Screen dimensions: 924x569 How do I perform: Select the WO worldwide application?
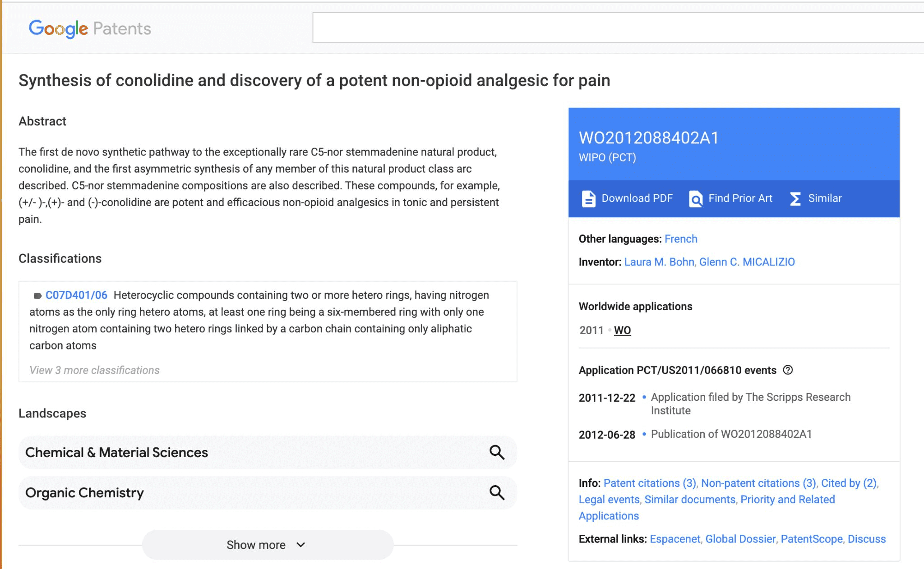coord(622,330)
